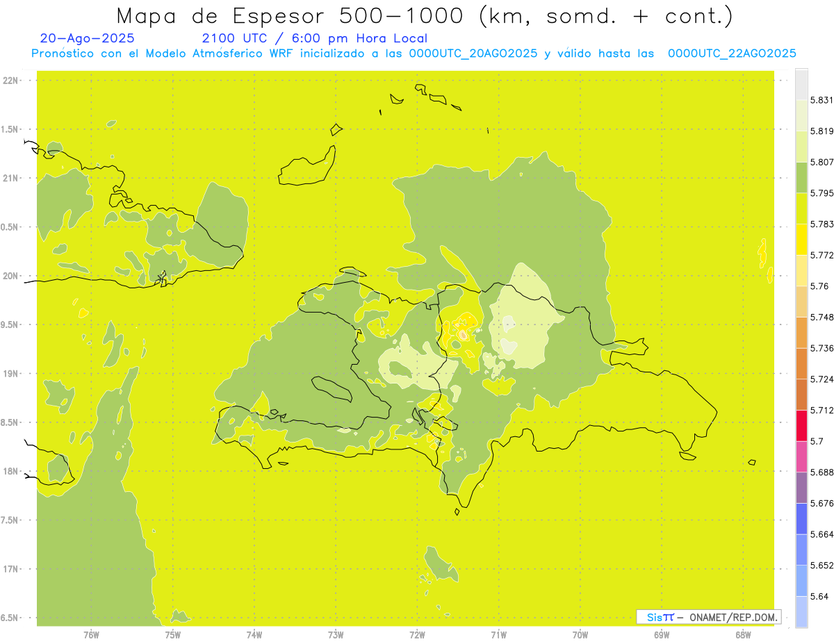Pick the purple legend band above 5.676
The height and width of the screenshot is (644, 834).
point(801,487)
